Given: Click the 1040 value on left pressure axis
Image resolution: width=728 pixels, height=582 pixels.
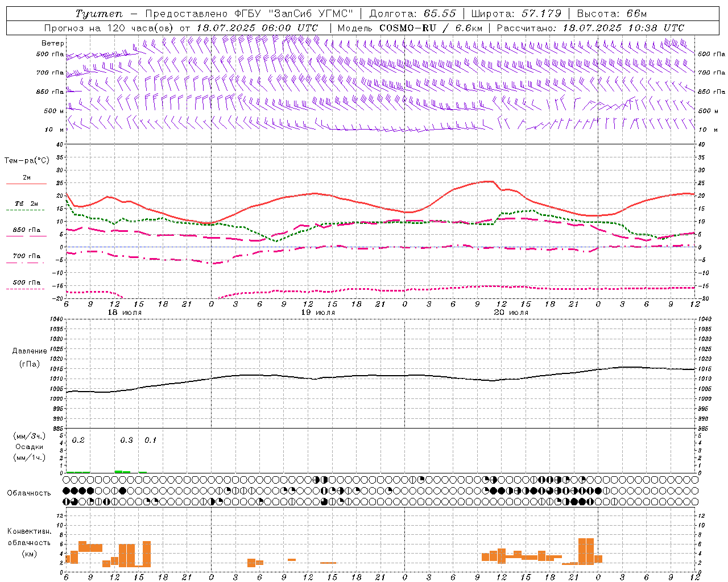Looking at the screenshot, I should [x=57, y=319].
